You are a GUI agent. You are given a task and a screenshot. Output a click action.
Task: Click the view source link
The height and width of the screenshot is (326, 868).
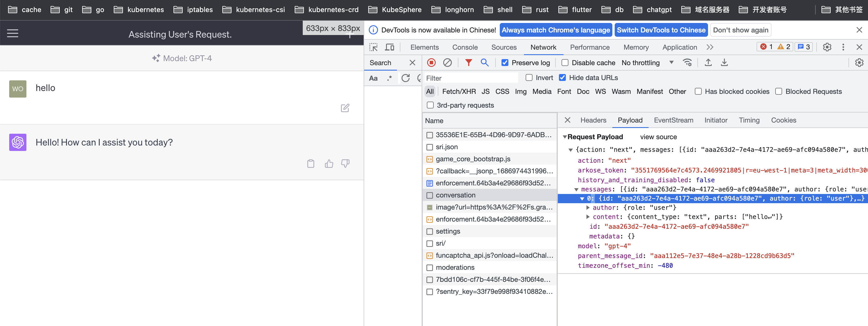click(658, 137)
